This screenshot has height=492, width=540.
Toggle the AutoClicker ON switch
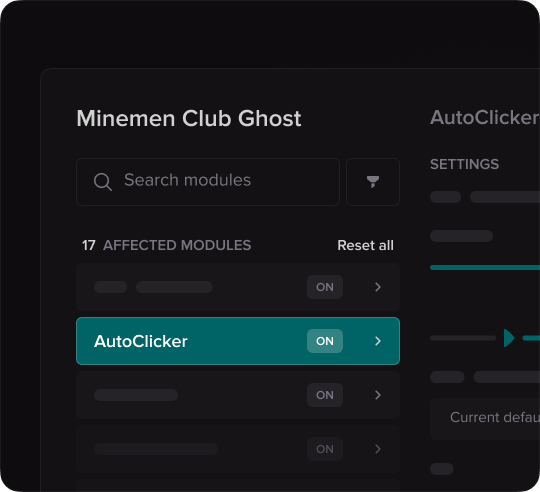325,341
